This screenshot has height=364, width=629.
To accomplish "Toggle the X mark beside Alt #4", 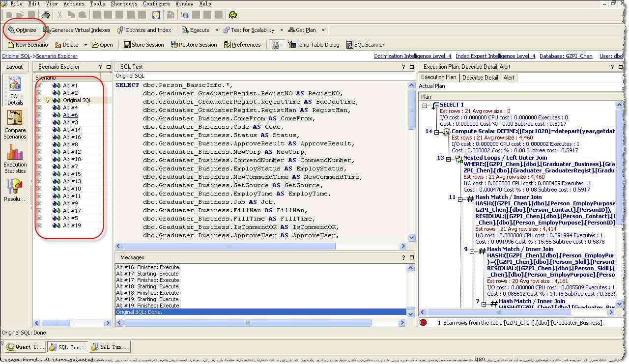I will pyautogui.click(x=39, y=108).
